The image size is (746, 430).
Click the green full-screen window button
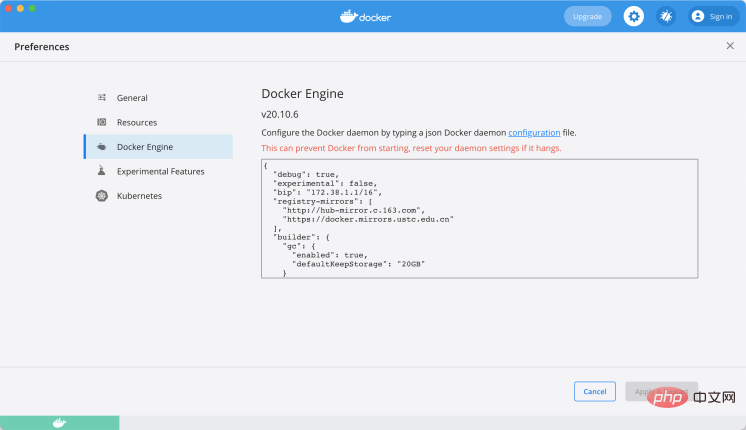(x=32, y=8)
